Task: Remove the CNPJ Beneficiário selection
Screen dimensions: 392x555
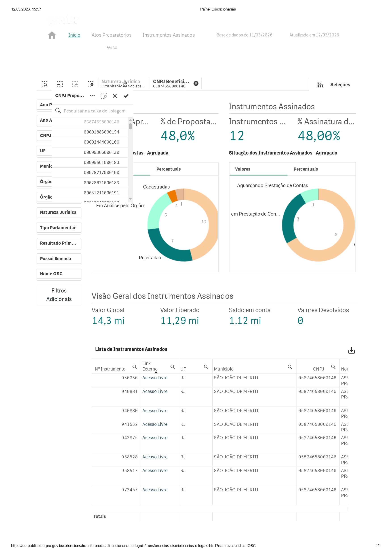Action: 196,83
